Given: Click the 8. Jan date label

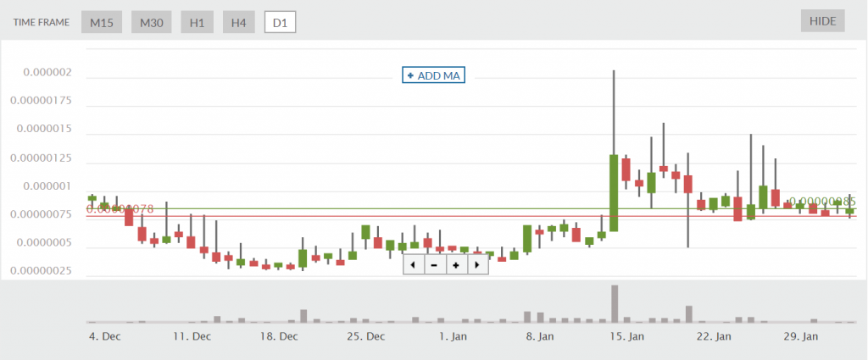Looking at the screenshot, I should click(x=539, y=336).
